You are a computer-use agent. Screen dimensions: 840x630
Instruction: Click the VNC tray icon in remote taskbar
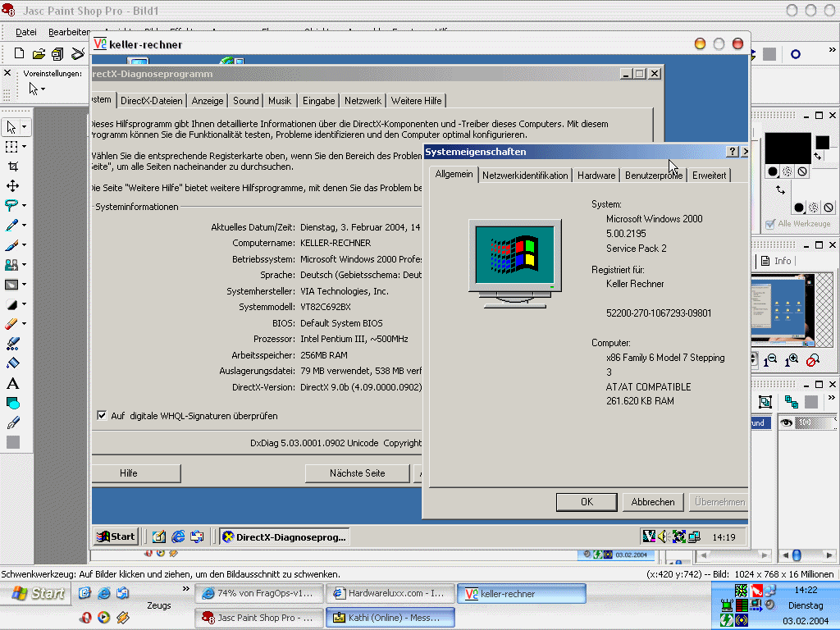tap(649, 536)
